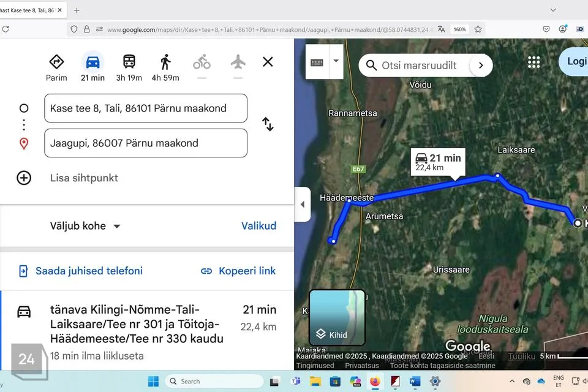Click the Windows Start button on taskbar
Image resolution: width=588 pixels, height=392 pixels.
pos(153,381)
